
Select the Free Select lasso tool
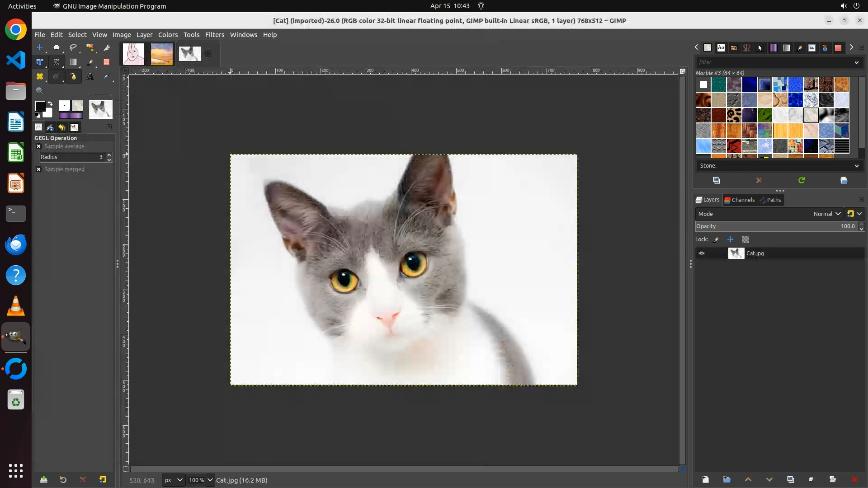click(73, 47)
